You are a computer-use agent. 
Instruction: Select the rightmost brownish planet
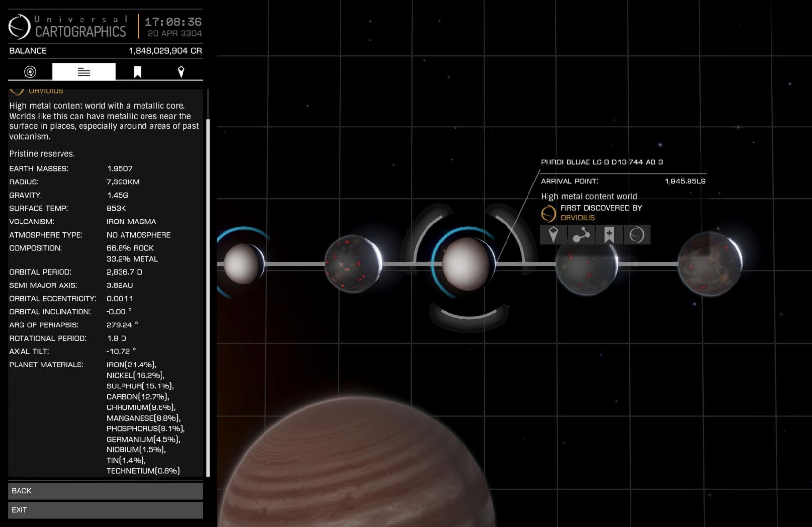click(x=710, y=264)
